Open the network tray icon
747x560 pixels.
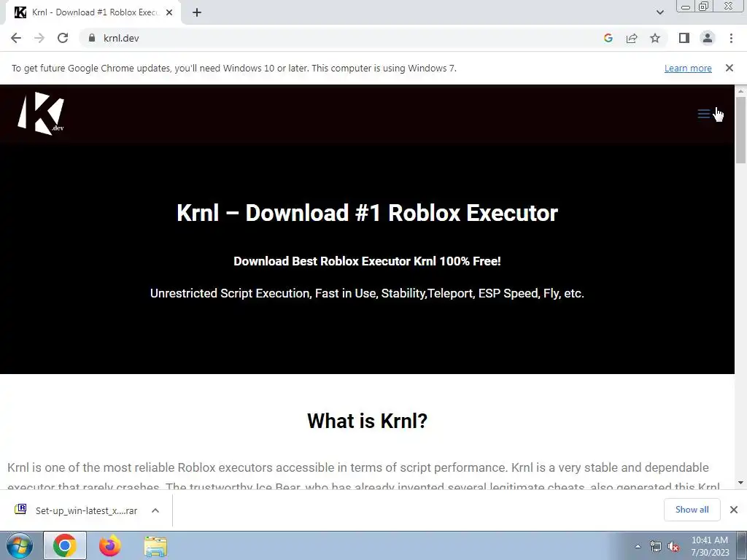coord(656,547)
